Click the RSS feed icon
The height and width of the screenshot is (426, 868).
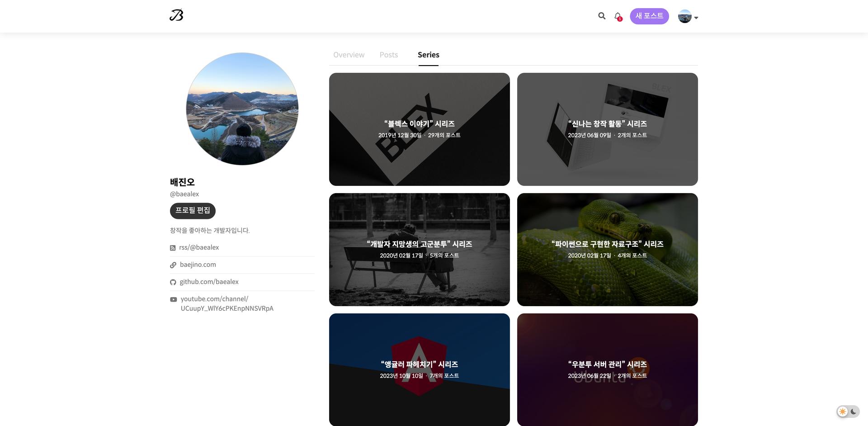pyautogui.click(x=173, y=248)
